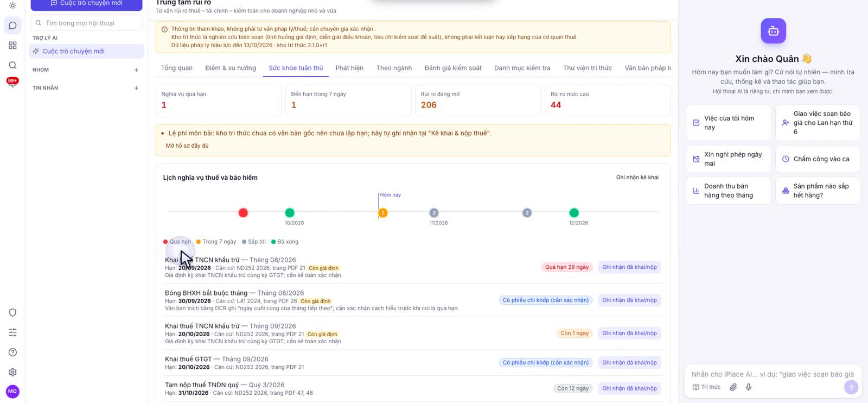Choose Doanh thu bán hàng theo tháng suggestion
Image resolution: width=868 pixels, height=403 pixels.
coord(729,191)
